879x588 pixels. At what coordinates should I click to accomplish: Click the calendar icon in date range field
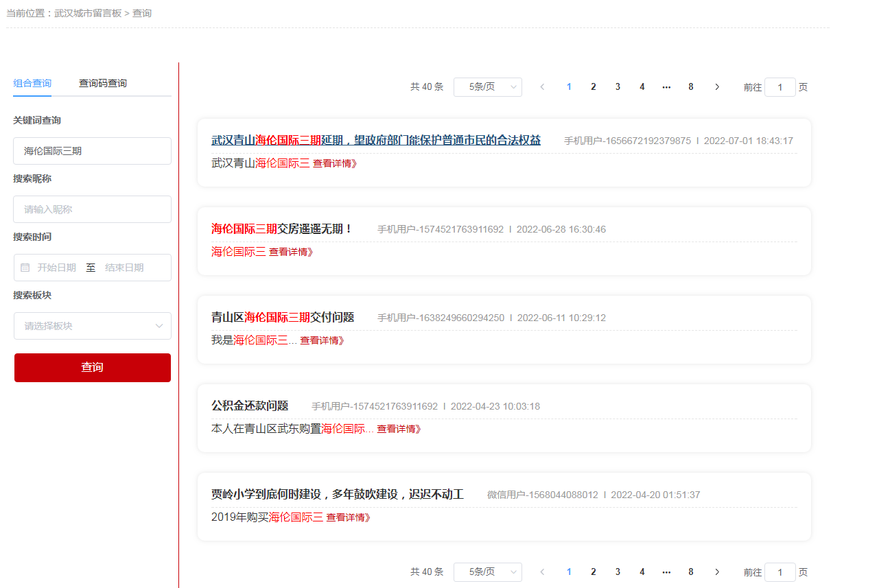[25, 268]
